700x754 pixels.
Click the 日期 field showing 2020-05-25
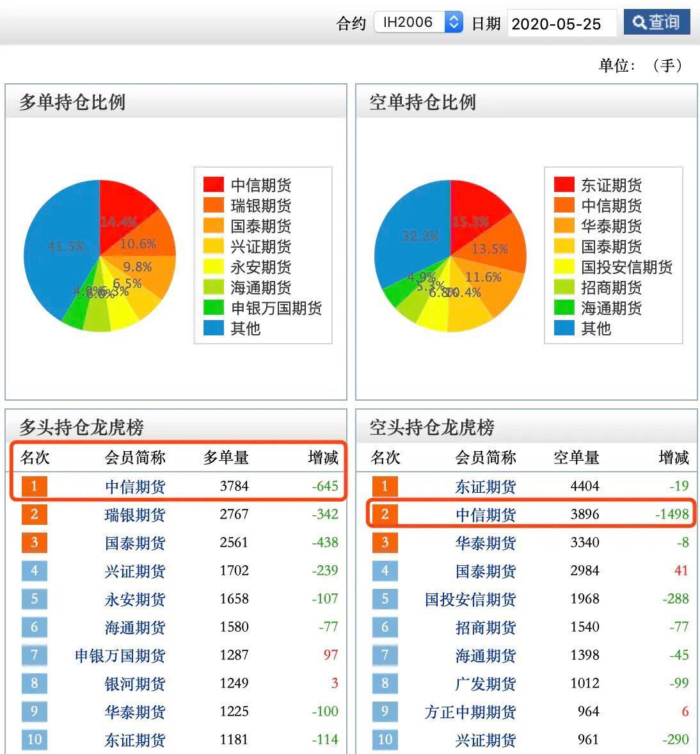pos(562,23)
